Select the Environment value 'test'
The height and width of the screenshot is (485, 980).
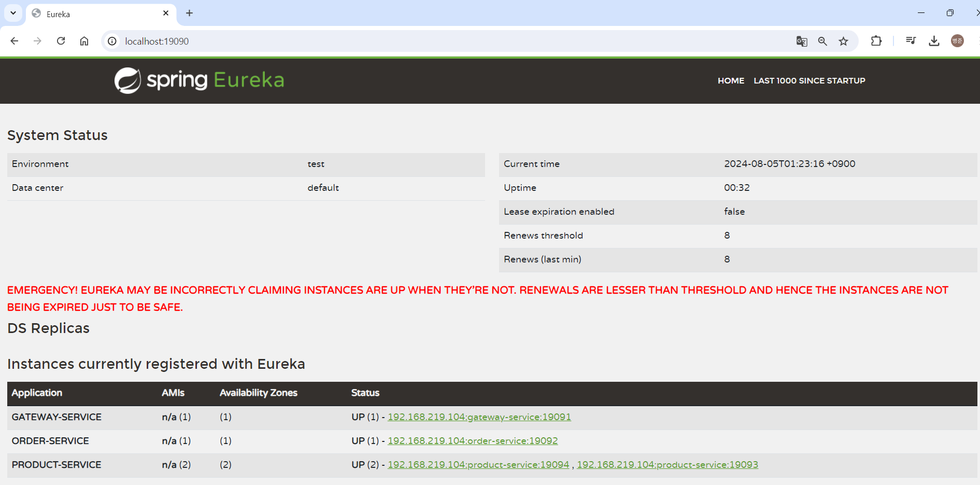[x=316, y=164]
